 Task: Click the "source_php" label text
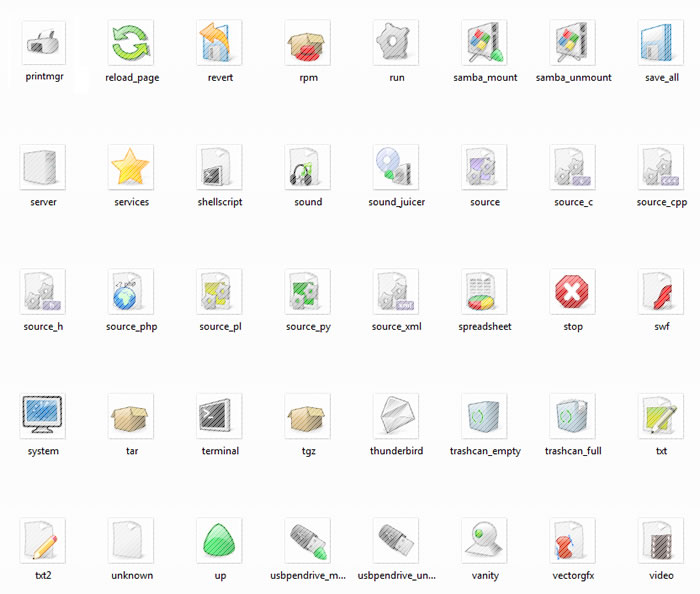pos(132,327)
